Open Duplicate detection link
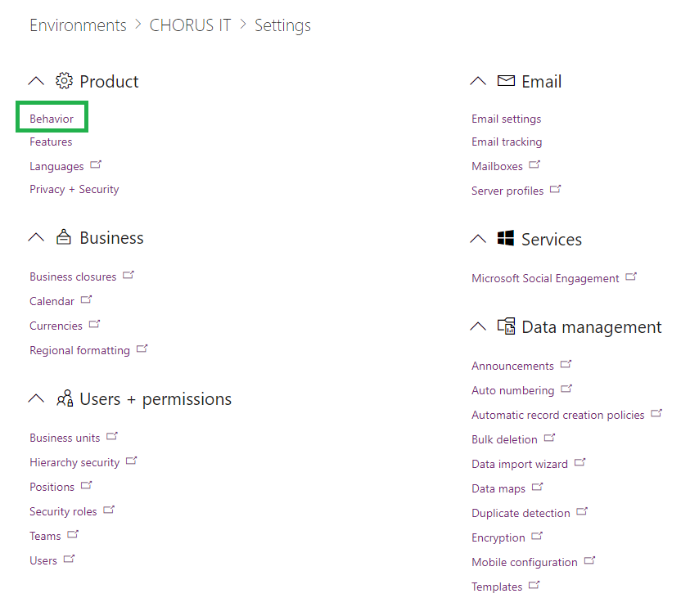 click(521, 513)
